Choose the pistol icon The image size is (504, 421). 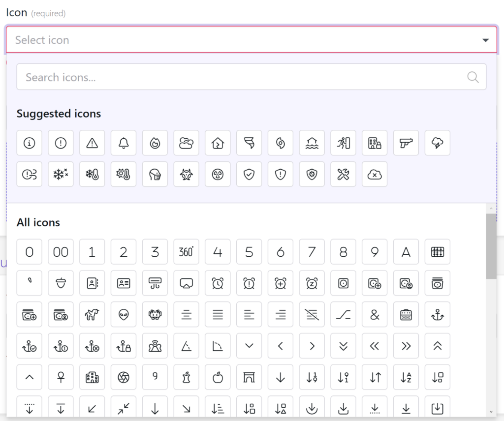tap(406, 143)
